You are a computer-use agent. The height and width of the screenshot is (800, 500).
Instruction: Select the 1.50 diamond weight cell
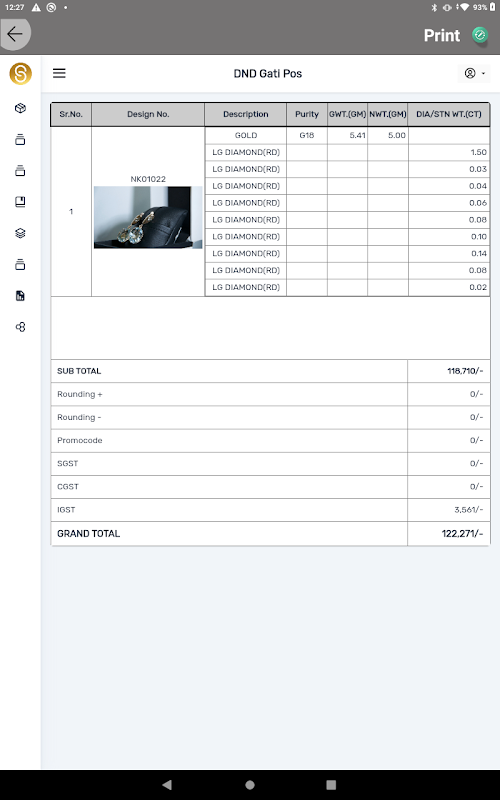[449, 152]
